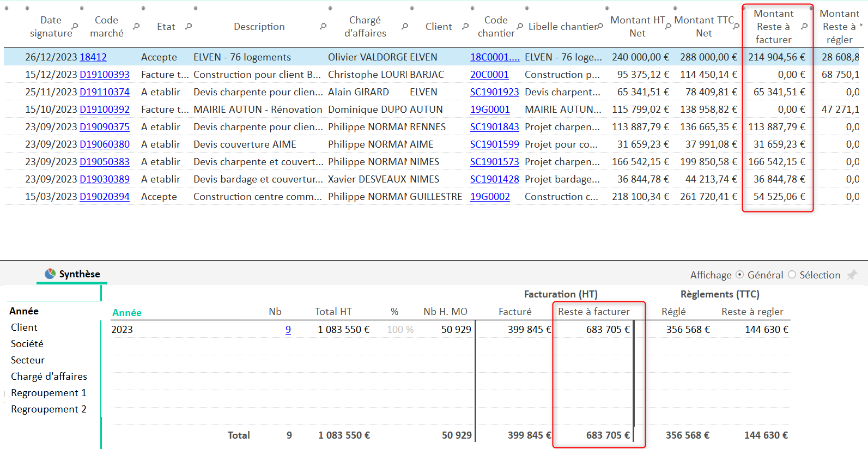868x449 pixels.
Task: Choose Chargé d'affaires in grouping list
Action: (x=49, y=377)
